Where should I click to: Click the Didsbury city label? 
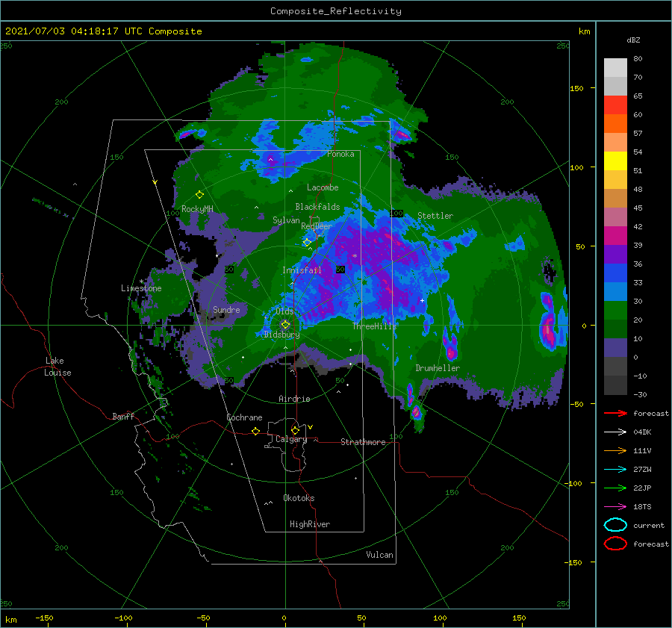[x=281, y=335]
